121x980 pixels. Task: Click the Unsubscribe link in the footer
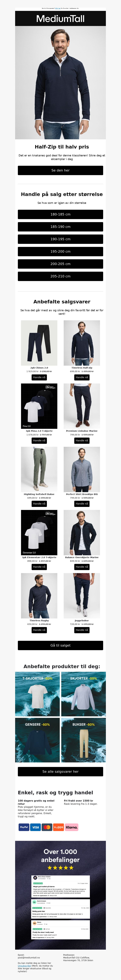(24, 966)
